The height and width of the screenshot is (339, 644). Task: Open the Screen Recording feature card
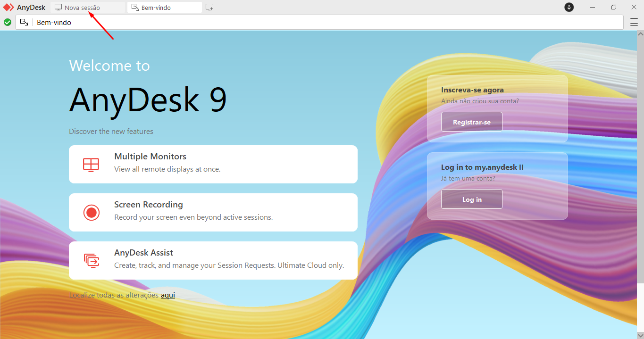[213, 212]
